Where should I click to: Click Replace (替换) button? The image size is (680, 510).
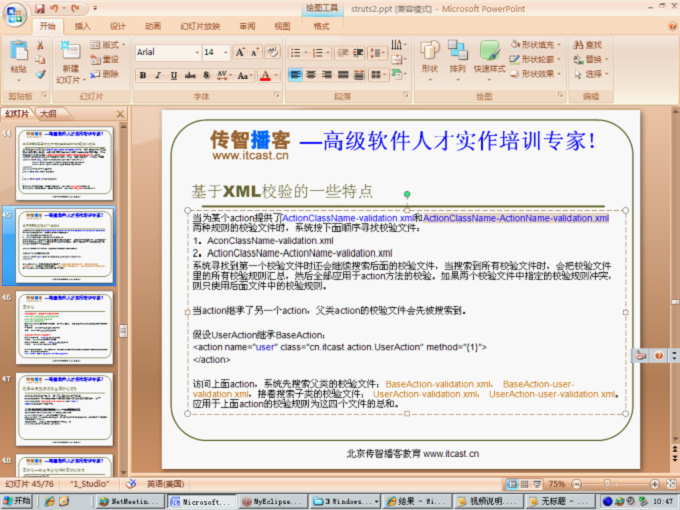coord(591,59)
